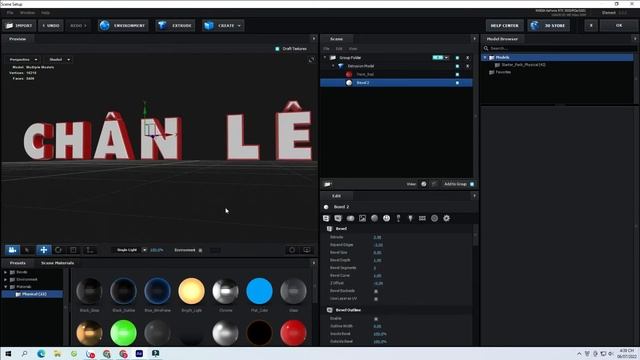This screenshot has height=360, width=640.
Task: Toggle visibility of the Group Folder
Action: pyautogui.click(x=457, y=58)
